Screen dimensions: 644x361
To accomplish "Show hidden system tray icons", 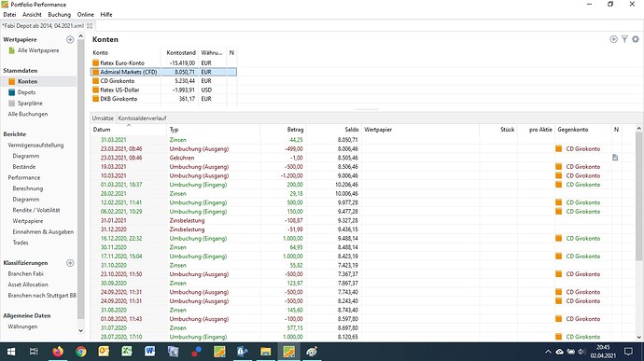I will tap(548, 352).
